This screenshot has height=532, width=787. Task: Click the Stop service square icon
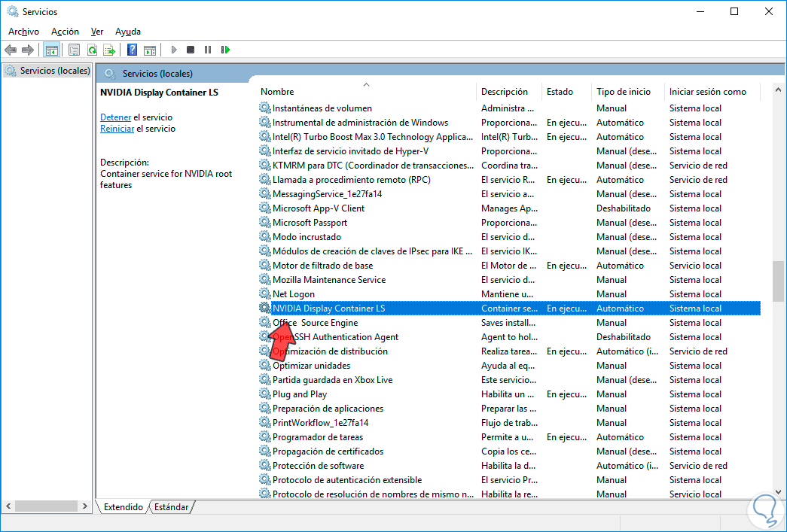click(x=191, y=50)
